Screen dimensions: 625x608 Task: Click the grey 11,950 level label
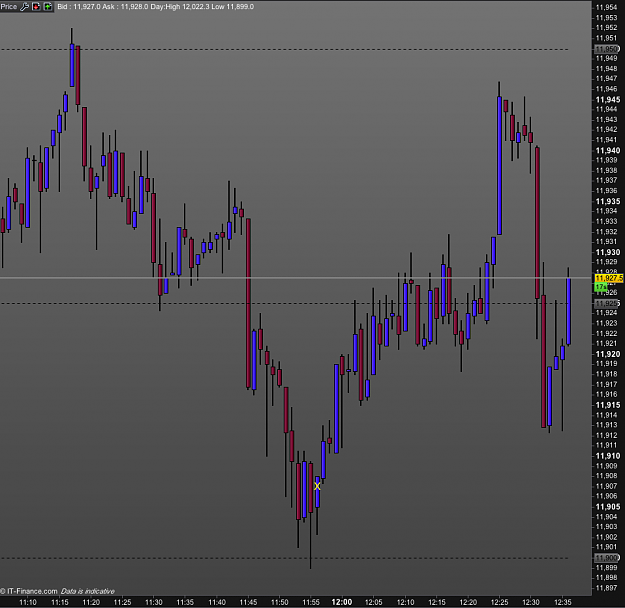pyautogui.click(x=607, y=49)
